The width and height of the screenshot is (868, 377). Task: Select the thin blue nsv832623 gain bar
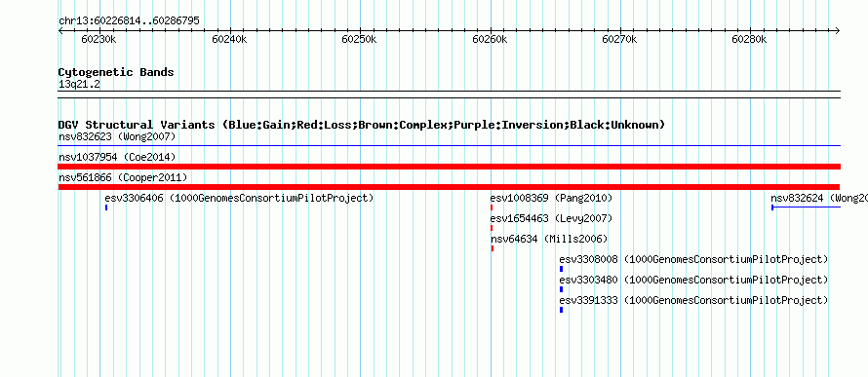click(x=450, y=146)
